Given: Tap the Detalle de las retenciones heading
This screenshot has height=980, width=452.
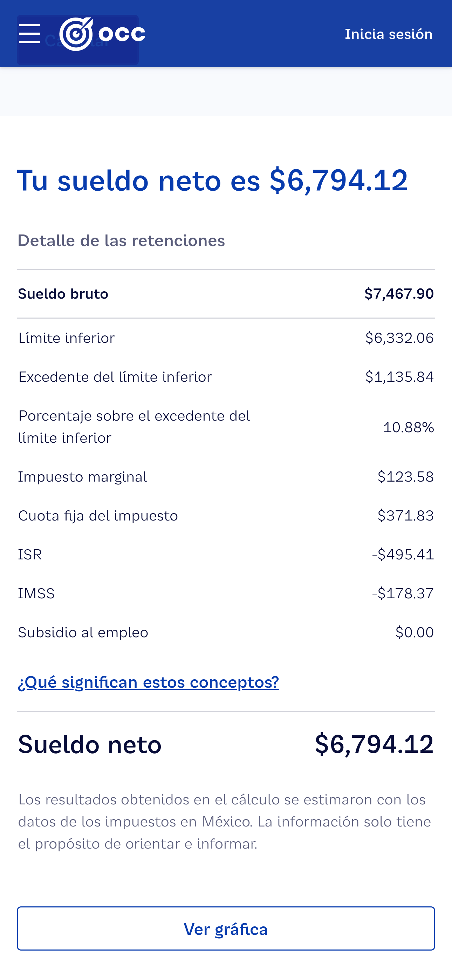Looking at the screenshot, I should pyautogui.click(x=121, y=241).
